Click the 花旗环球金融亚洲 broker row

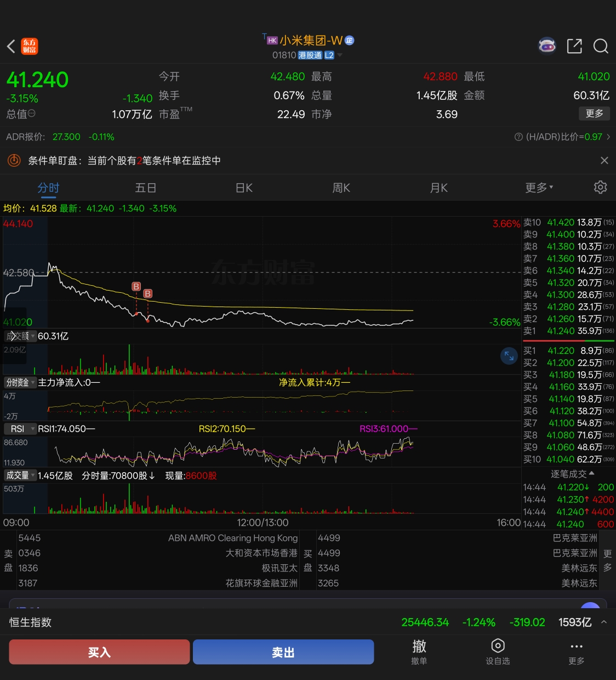(158, 583)
